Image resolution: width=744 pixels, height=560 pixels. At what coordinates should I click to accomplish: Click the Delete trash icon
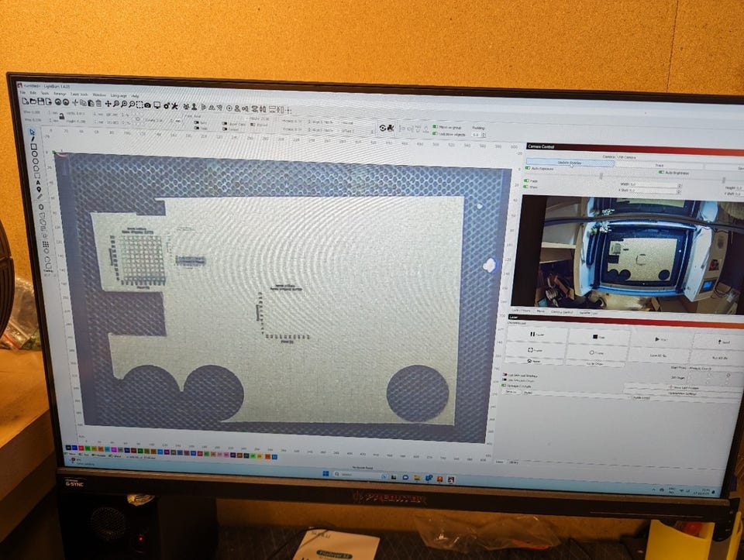point(98,103)
